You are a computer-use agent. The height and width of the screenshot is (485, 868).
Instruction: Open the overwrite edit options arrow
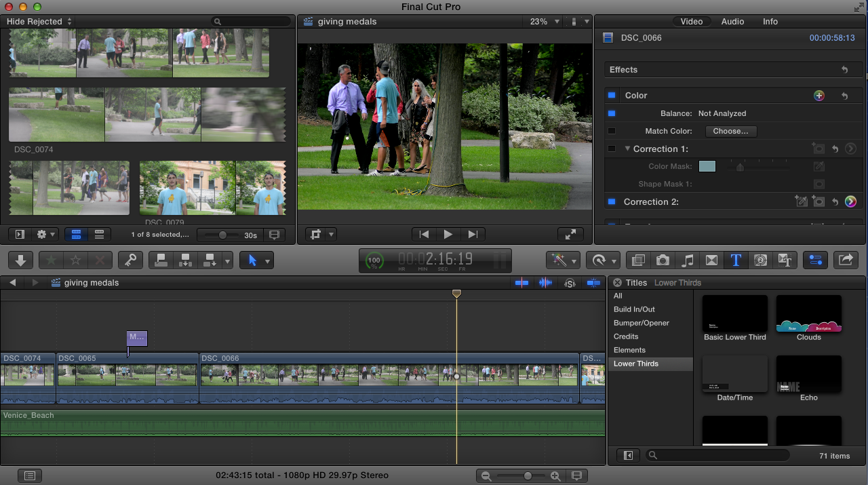pos(227,260)
